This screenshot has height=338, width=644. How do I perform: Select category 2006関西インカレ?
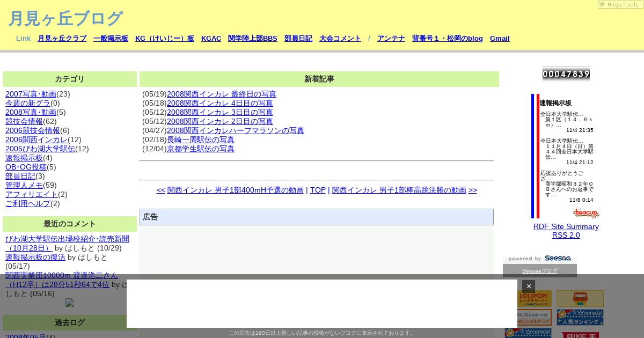coord(36,139)
